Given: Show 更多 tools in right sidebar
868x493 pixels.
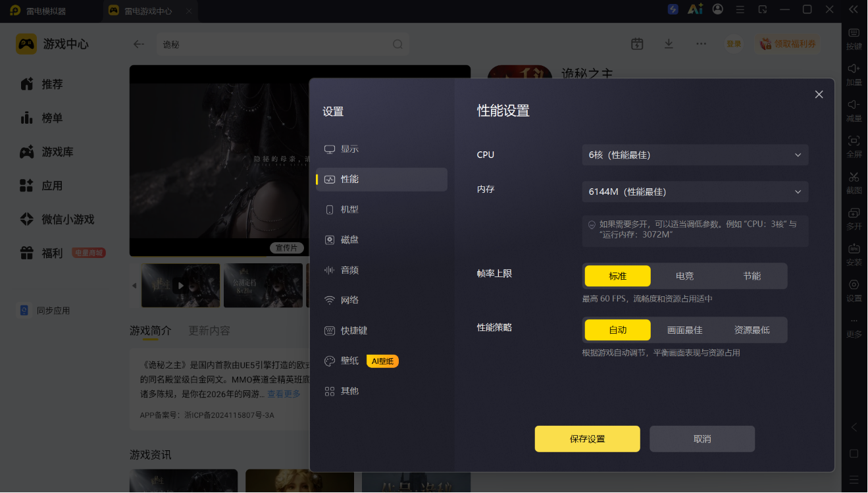Looking at the screenshot, I should point(854,327).
